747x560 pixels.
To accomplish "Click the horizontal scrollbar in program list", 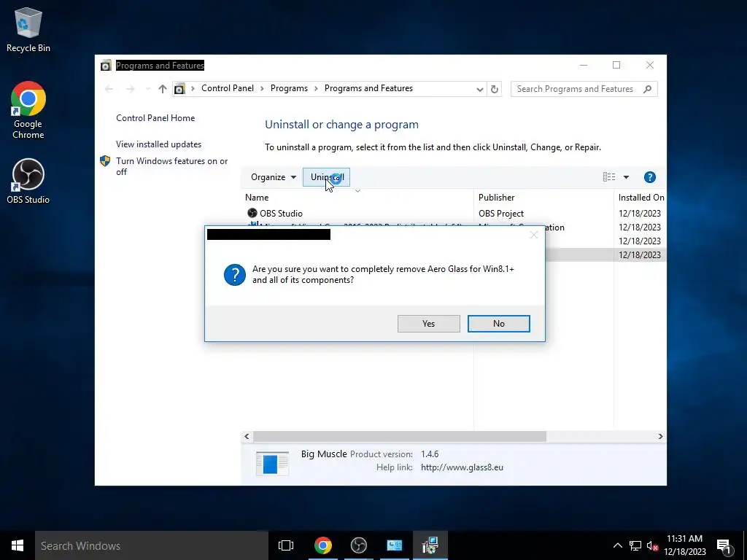I will (x=399, y=436).
